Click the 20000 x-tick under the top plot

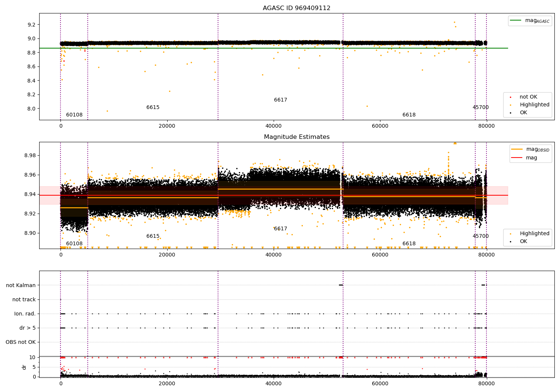pyautogui.click(x=167, y=126)
